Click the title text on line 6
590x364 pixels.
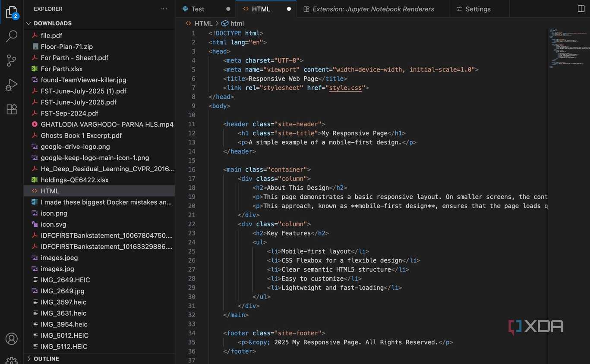coord(283,78)
